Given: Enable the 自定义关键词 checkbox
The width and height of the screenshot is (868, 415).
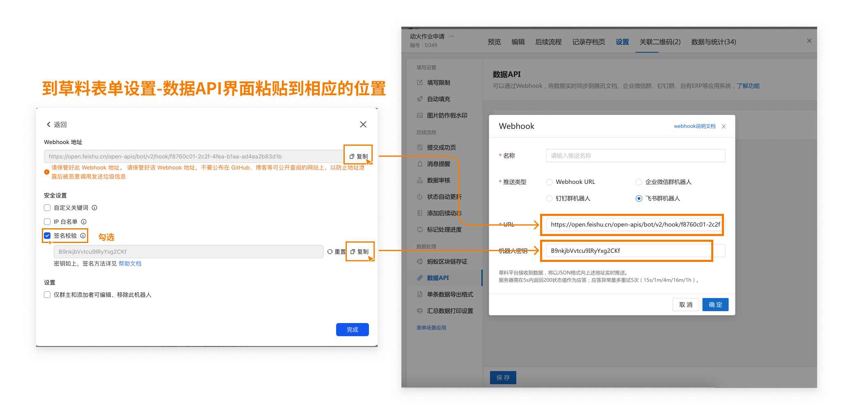Looking at the screenshot, I should 47,208.
